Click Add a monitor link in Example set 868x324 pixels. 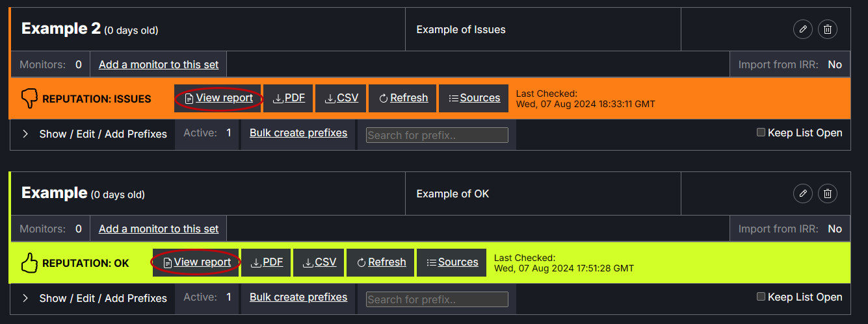(x=159, y=229)
